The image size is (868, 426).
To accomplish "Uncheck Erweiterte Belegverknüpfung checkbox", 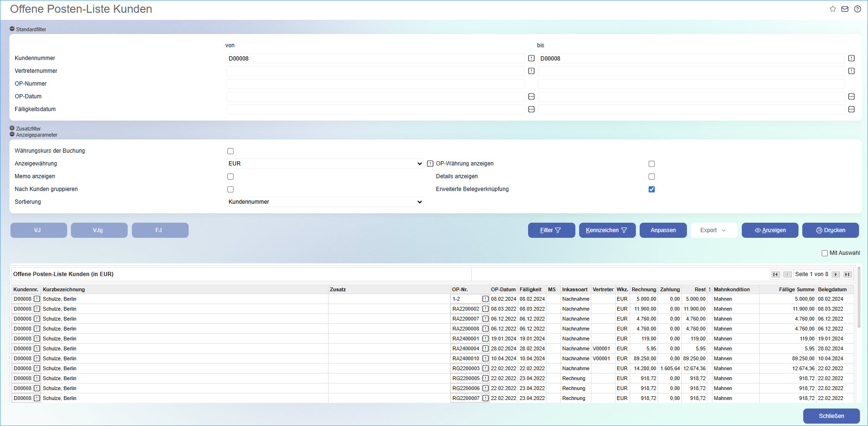I will [x=651, y=189].
